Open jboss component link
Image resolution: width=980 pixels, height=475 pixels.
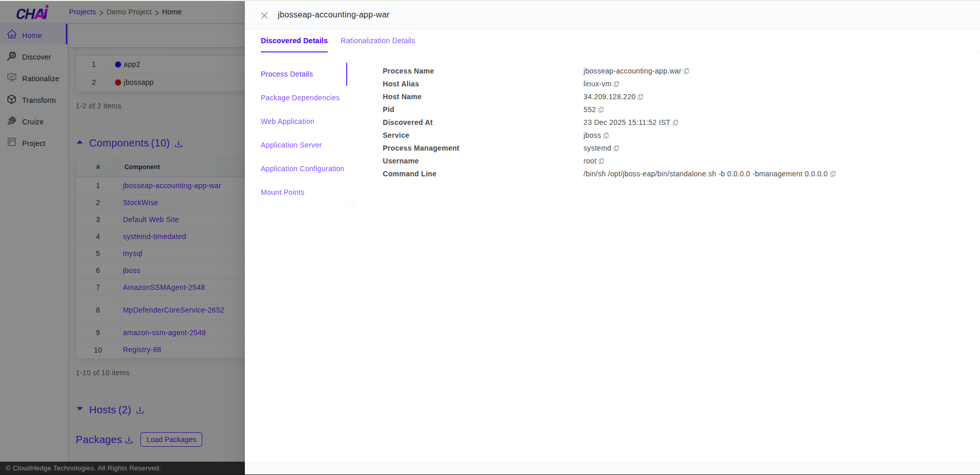(132, 270)
